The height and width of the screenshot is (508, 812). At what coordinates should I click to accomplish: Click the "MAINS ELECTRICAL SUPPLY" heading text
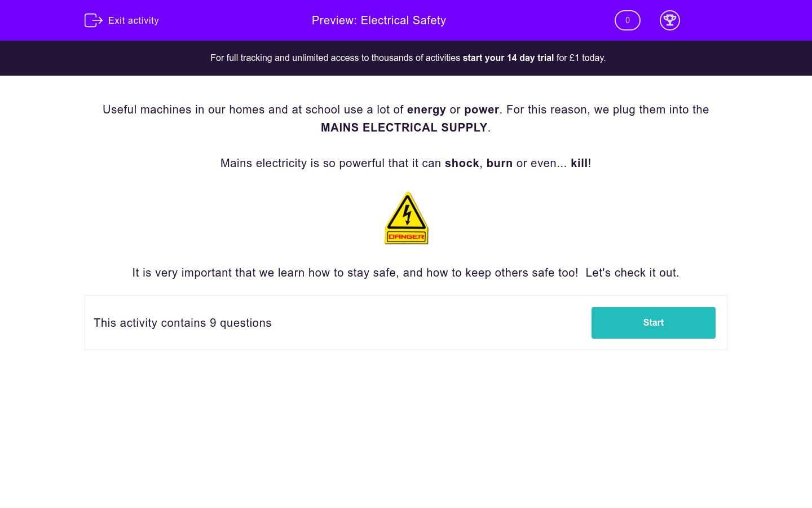404,128
